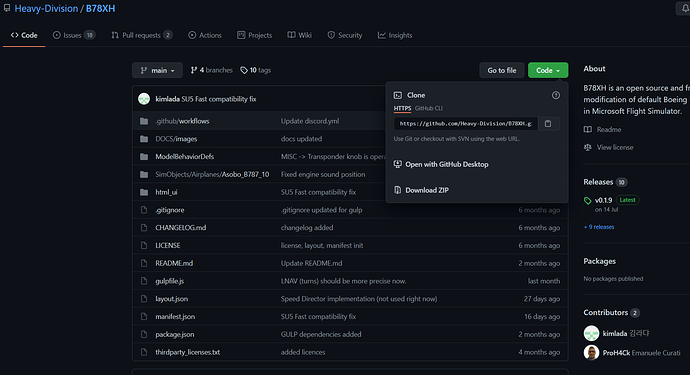Open ProH4Ck contributor avatar
The image size is (690, 375).
pos(591,353)
